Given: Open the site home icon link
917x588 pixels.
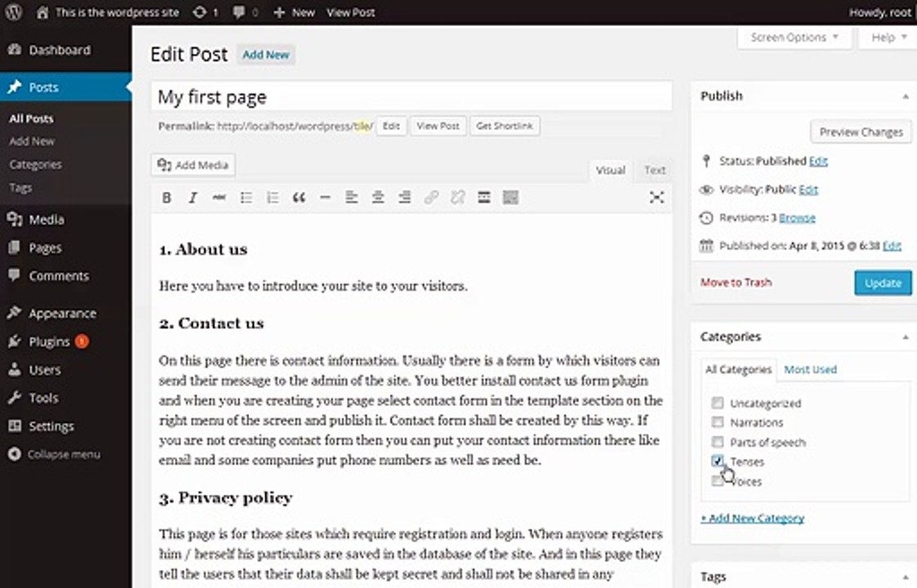Looking at the screenshot, I should pyautogui.click(x=42, y=11).
